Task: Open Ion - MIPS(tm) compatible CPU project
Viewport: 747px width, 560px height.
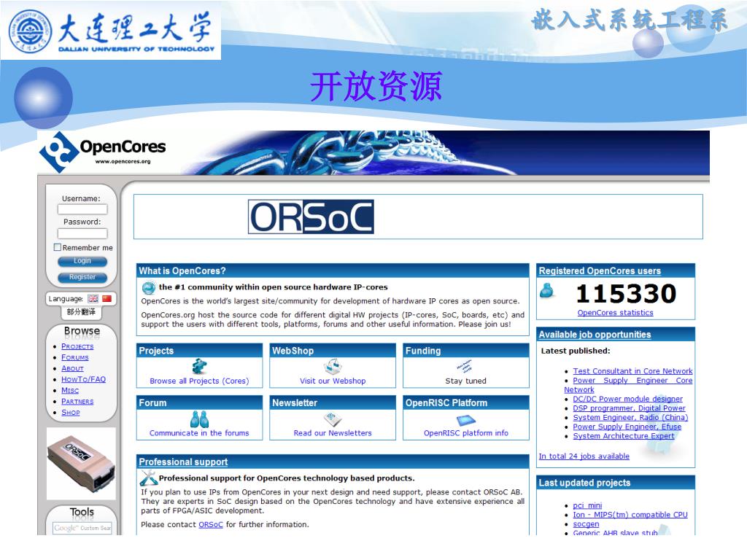Action: pyautogui.click(x=630, y=515)
